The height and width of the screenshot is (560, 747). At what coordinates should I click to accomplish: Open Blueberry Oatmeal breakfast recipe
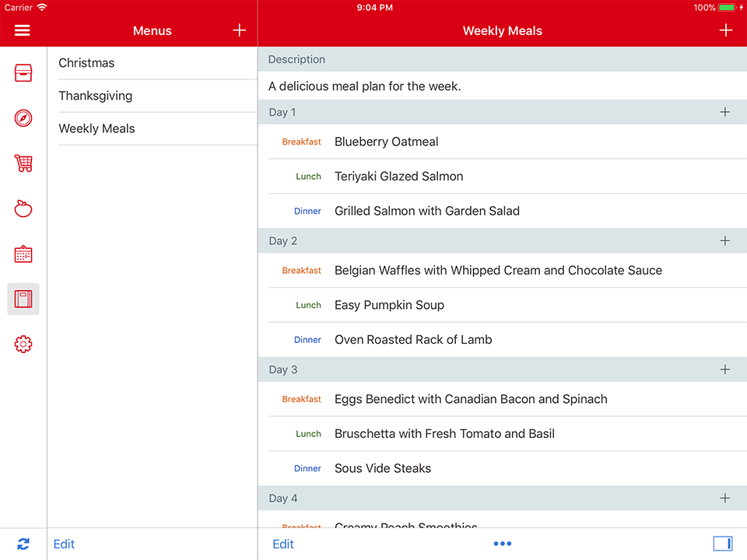tap(387, 142)
